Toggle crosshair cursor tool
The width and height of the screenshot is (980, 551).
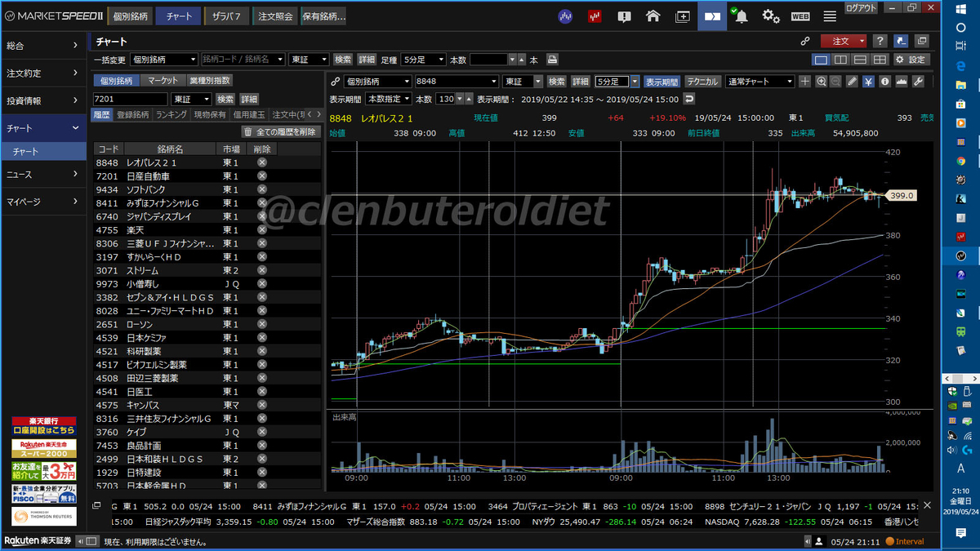click(805, 82)
